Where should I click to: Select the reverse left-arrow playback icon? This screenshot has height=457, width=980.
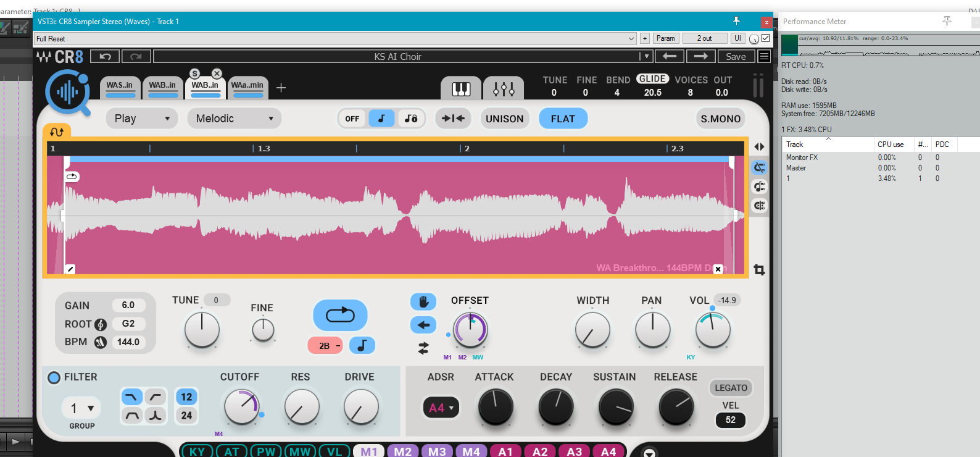[423, 325]
